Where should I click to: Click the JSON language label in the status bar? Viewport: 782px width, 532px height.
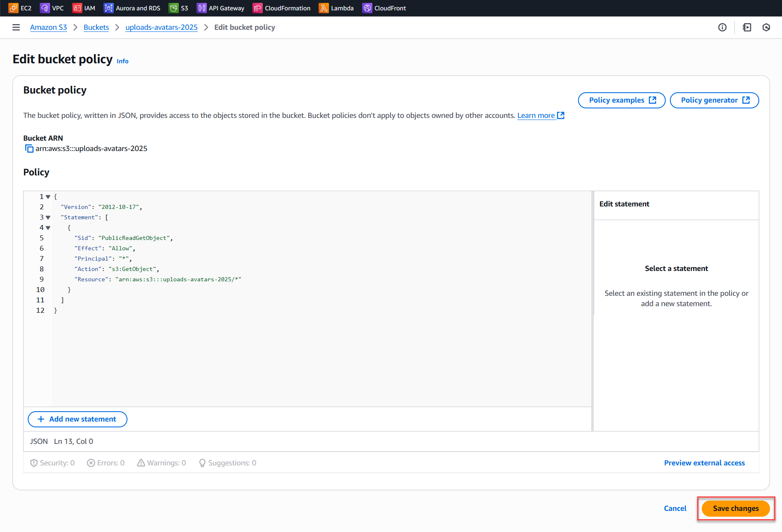(x=38, y=441)
